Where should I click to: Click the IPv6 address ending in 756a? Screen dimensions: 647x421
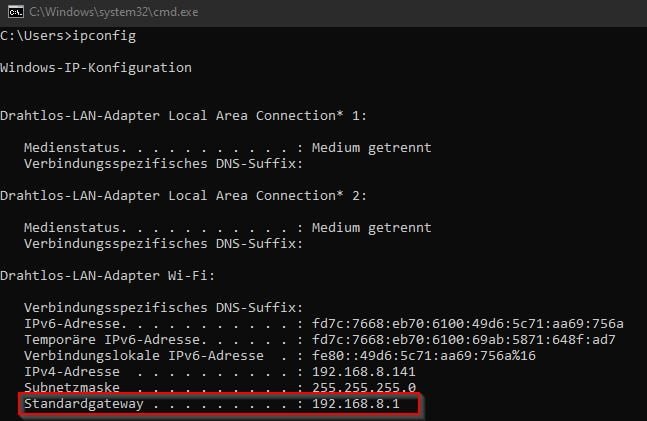pos(467,323)
